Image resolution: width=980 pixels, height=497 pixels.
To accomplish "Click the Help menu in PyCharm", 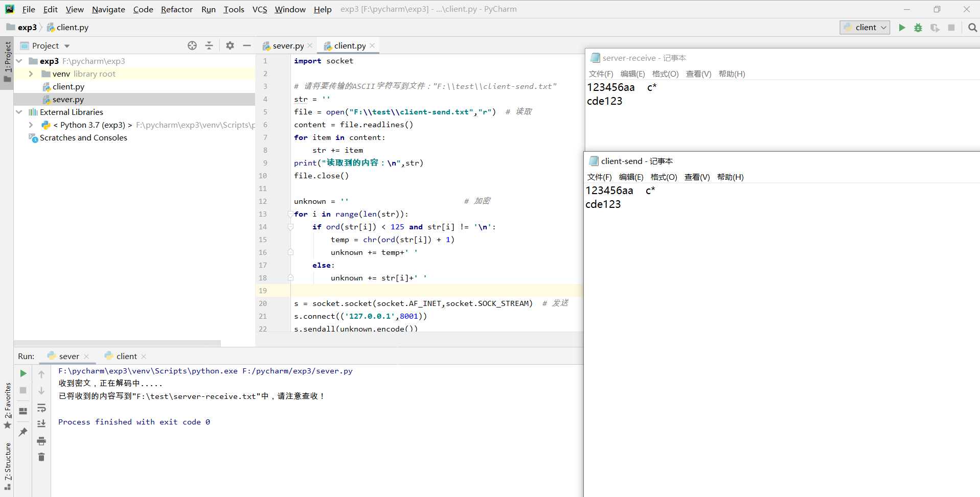I will [x=323, y=9].
